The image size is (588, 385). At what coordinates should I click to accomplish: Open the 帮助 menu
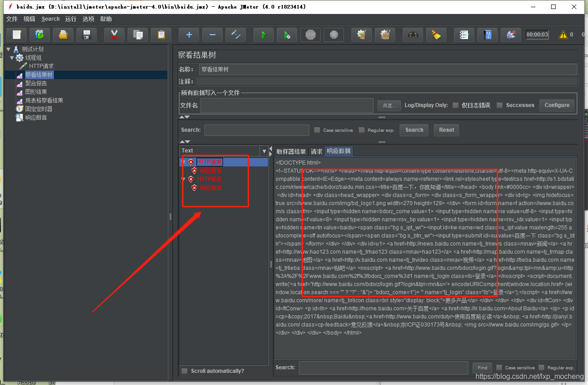106,19
